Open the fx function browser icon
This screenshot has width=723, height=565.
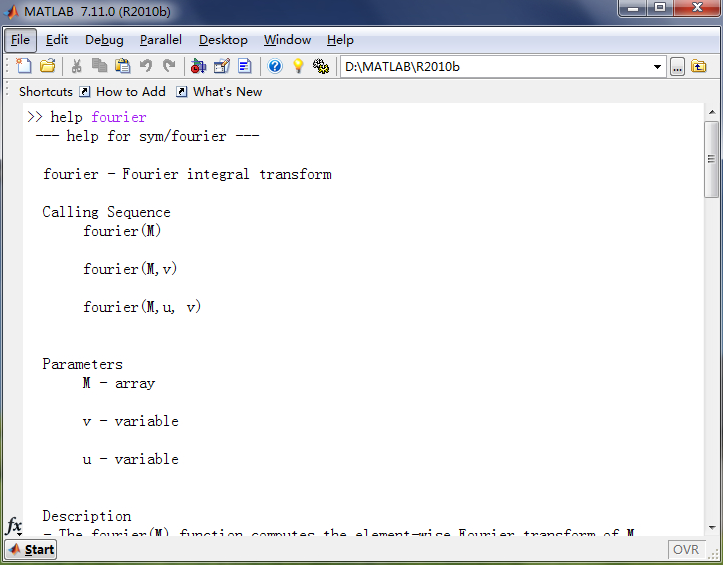14,526
